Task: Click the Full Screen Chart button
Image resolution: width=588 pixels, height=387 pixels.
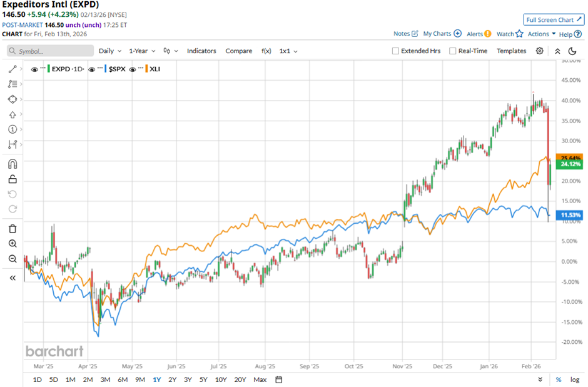Action: point(553,19)
